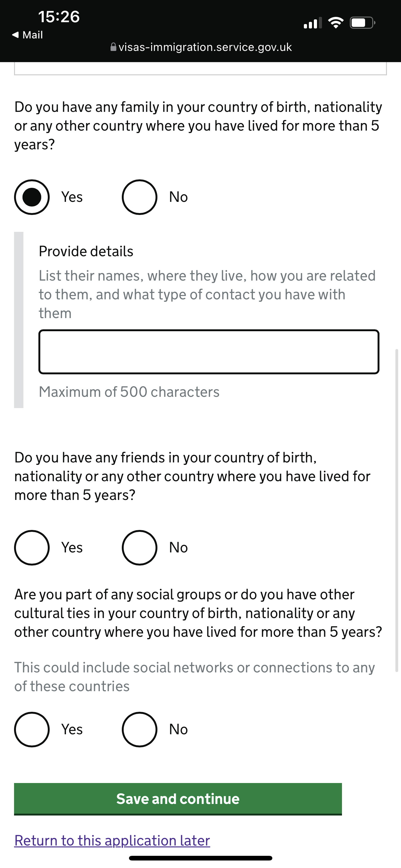This screenshot has height=868, width=401.
Task: Choose No for the friends question
Action: pyautogui.click(x=139, y=547)
